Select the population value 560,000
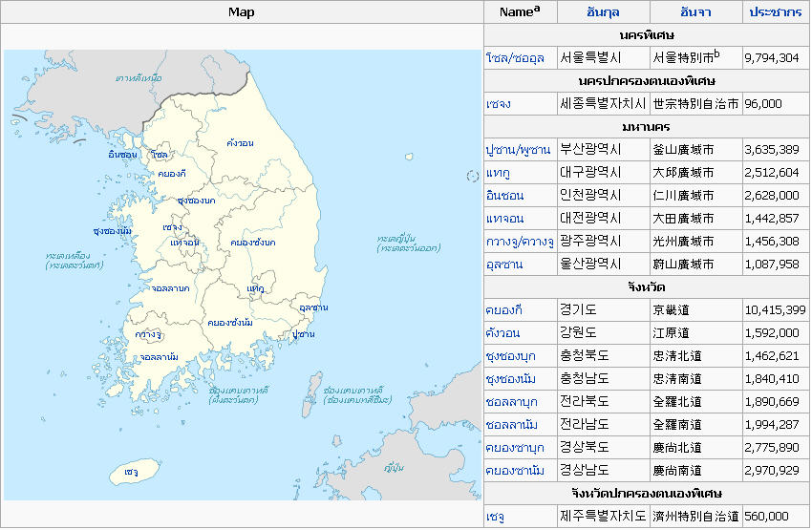812x530 pixels. [766, 517]
